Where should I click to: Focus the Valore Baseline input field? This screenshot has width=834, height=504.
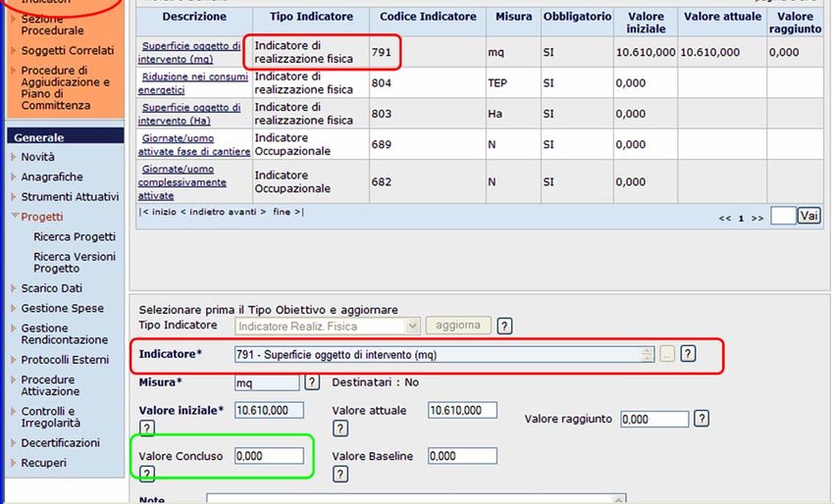tap(462, 456)
